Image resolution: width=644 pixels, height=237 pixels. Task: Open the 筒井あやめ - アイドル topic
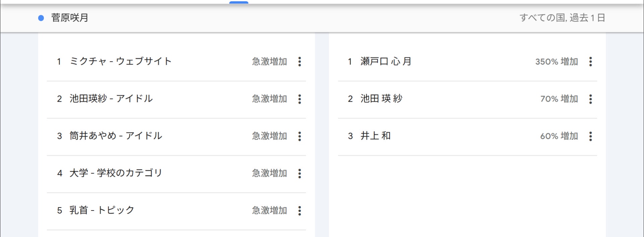coord(116,136)
